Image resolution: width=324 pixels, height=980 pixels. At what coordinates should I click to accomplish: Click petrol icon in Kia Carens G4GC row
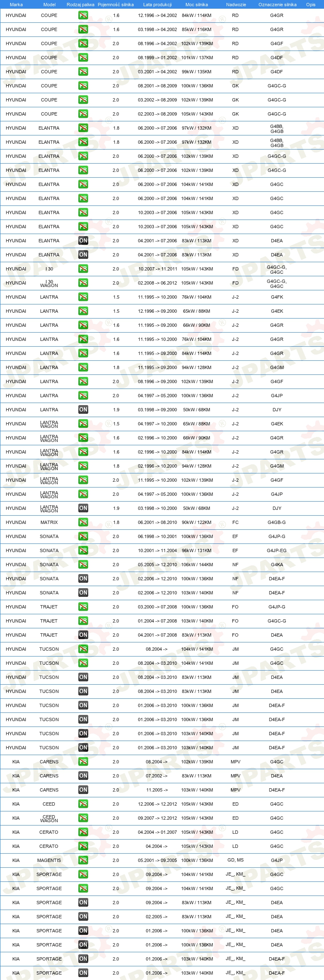pyautogui.click(x=83, y=762)
